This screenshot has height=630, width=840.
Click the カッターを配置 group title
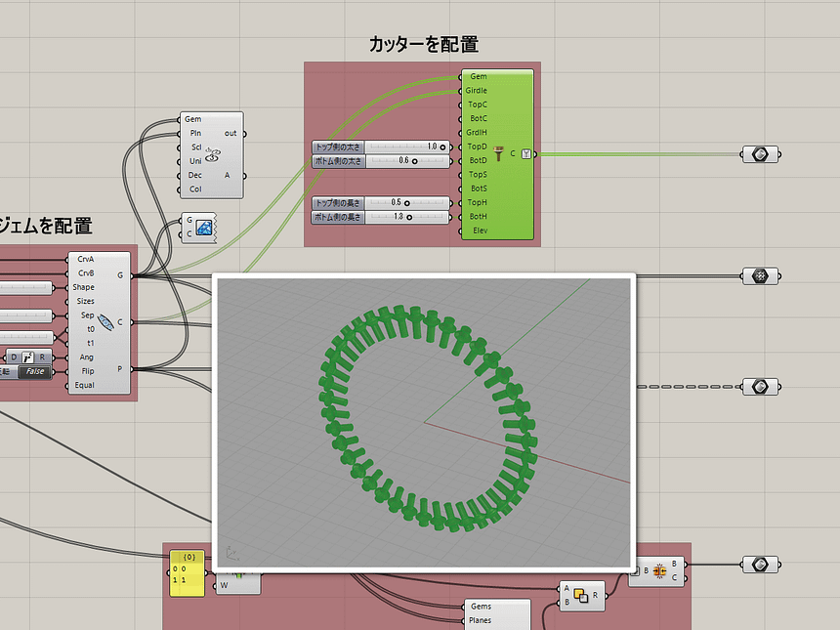tap(423, 44)
